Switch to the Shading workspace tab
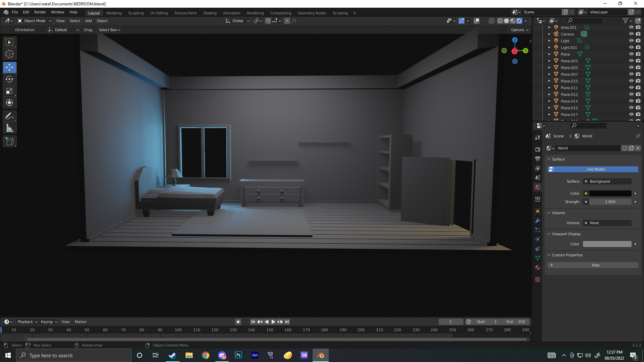This screenshot has width=644, height=362. tap(210, 13)
